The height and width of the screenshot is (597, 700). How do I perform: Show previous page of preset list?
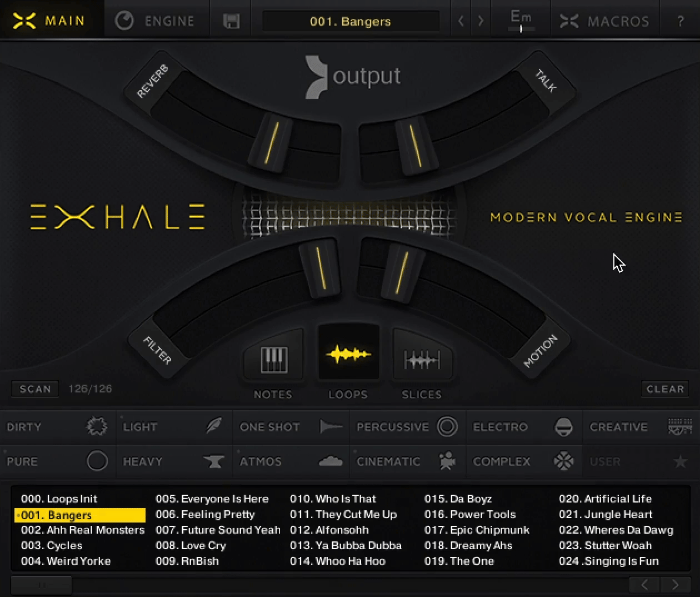(x=644, y=584)
